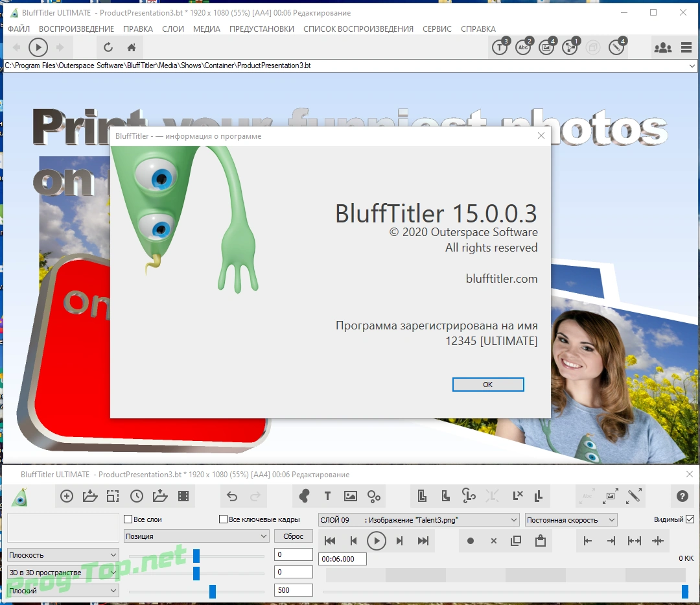700x605 pixels.
Task: Click the delete keyframe X button
Action: point(494,541)
